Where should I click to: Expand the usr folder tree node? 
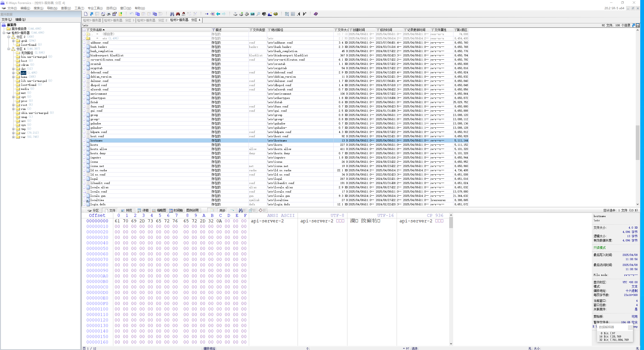click(x=14, y=133)
